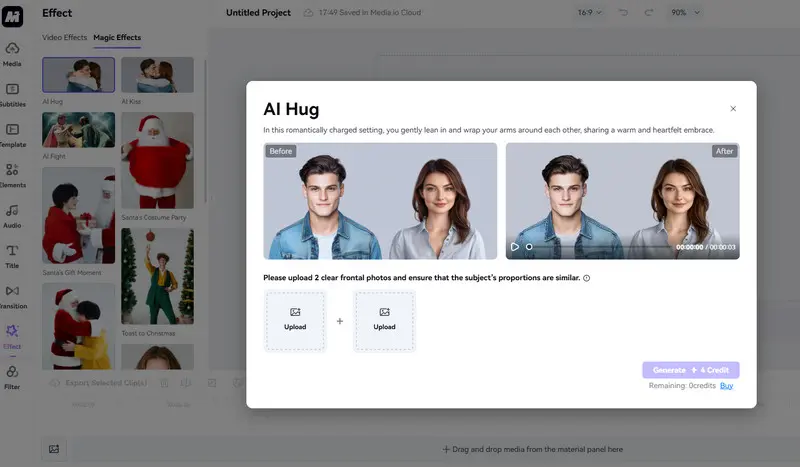The width and height of the screenshot is (800, 467).
Task: Open the 16:9 aspect ratio dropdown
Action: (591, 13)
